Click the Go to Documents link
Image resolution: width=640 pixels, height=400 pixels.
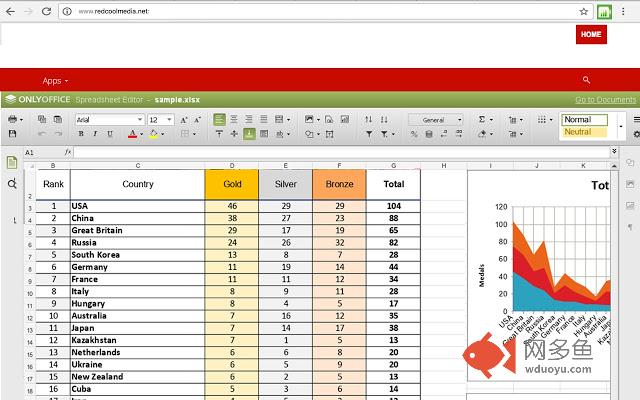click(605, 100)
